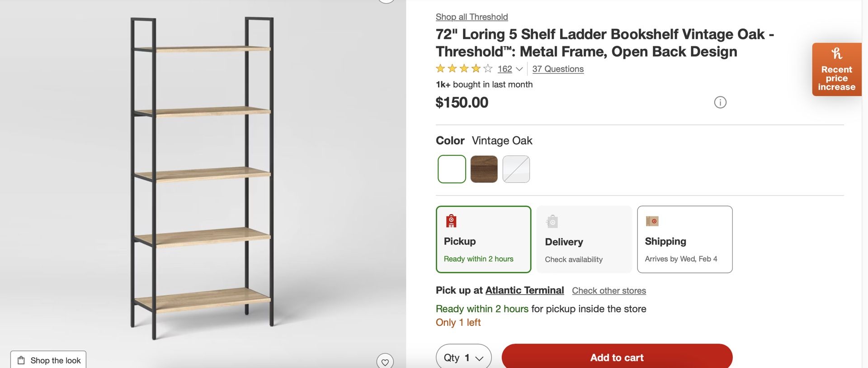Click the shopping bag icon in Shop the look

[x=21, y=360]
